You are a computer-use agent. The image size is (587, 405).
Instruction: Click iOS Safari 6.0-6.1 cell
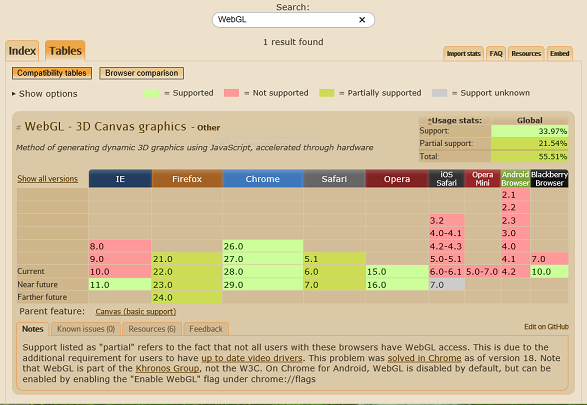click(x=447, y=271)
